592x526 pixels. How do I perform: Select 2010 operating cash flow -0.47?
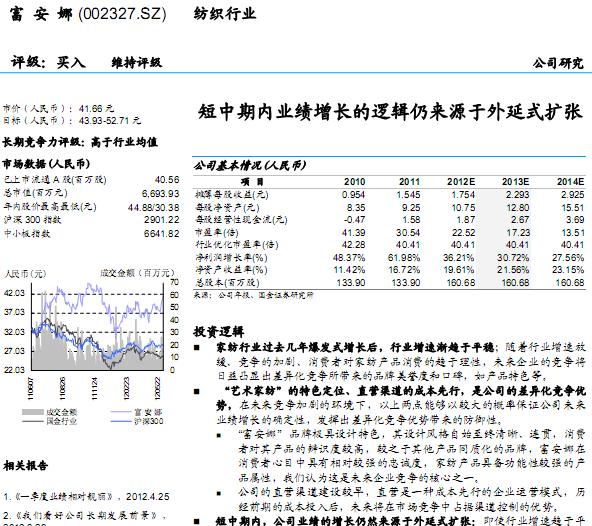[355, 220]
